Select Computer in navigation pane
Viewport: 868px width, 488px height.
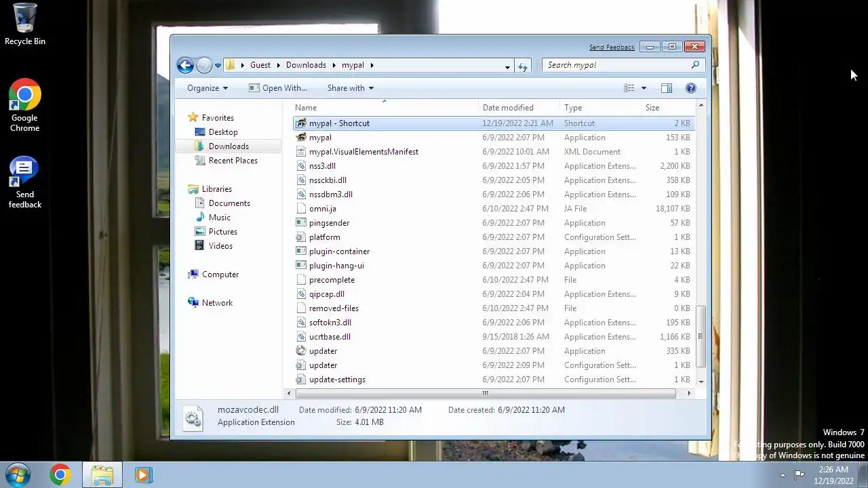click(220, 274)
